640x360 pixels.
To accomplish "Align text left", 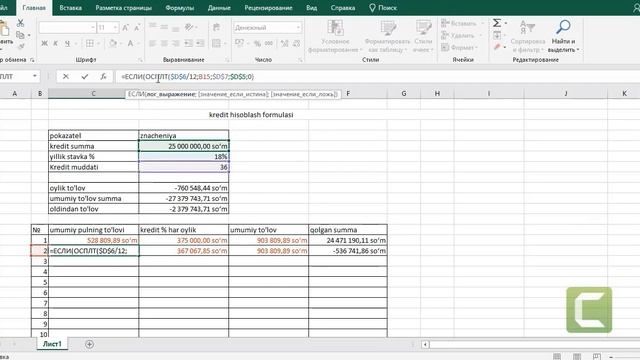I will click(153, 43).
